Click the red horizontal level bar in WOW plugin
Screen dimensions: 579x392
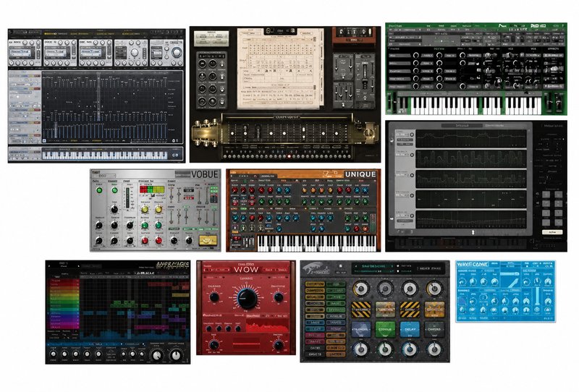point(247,344)
